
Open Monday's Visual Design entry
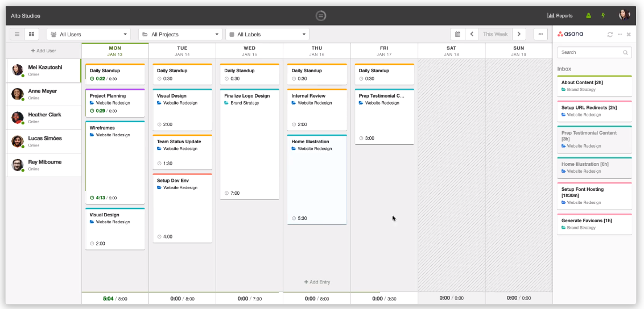pos(115,229)
